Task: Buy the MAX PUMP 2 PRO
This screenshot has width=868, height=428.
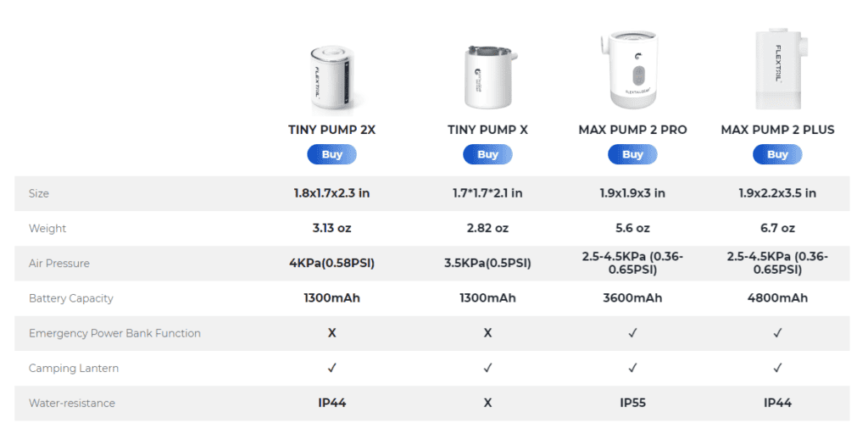Action: coord(632,154)
